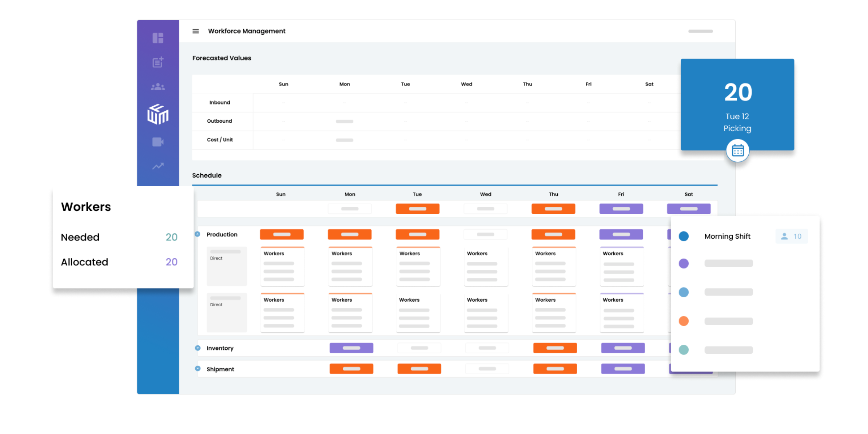
Task: Click the Forecasted Values heading
Action: [222, 58]
